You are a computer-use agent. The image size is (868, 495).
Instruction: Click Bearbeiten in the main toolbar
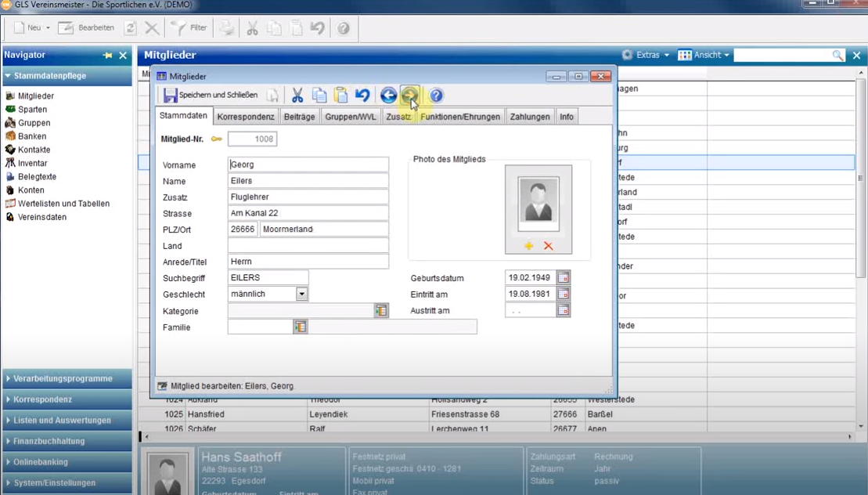[x=86, y=27]
